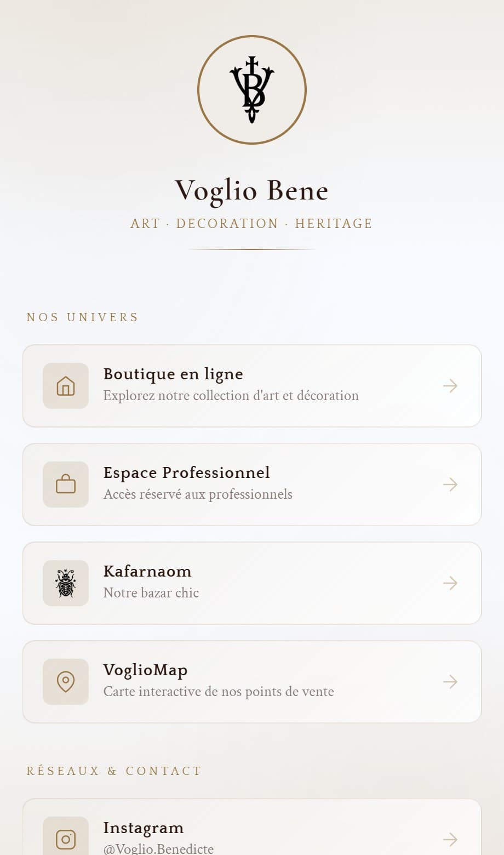Open the VoglioMap title link
Image resolution: width=504 pixels, height=855 pixels.
146,670
